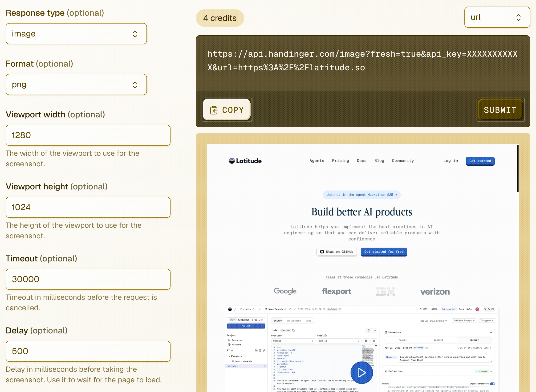The height and width of the screenshot is (392, 536).
Task: Click the blue Publish button in the demo sidebar
Action: point(246,326)
